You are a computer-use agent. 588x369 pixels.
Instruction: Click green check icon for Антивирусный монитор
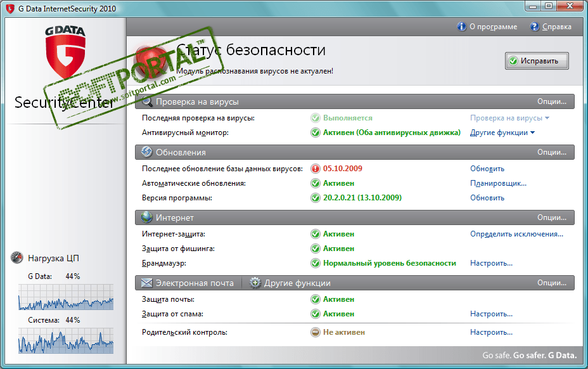click(316, 133)
